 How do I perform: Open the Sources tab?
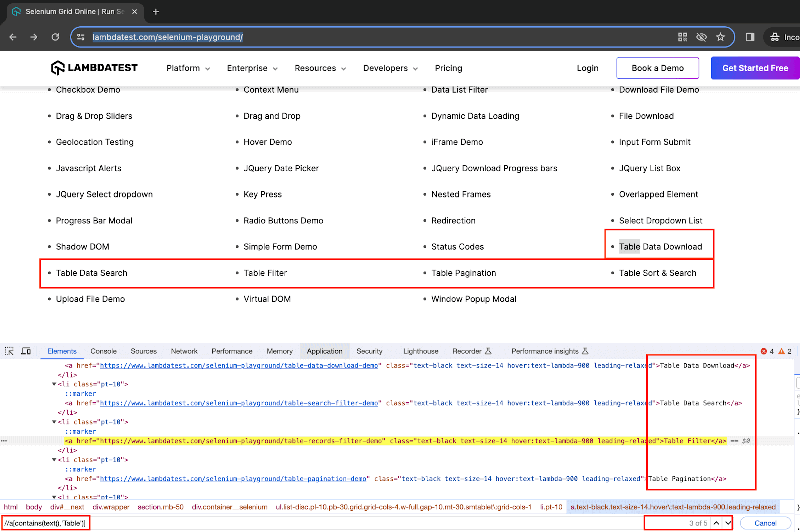click(x=144, y=351)
